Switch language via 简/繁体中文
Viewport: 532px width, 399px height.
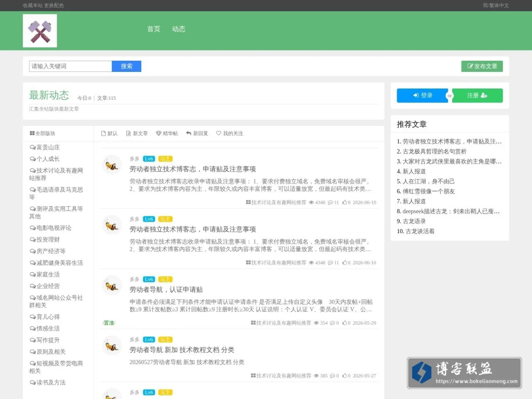[x=496, y=5]
